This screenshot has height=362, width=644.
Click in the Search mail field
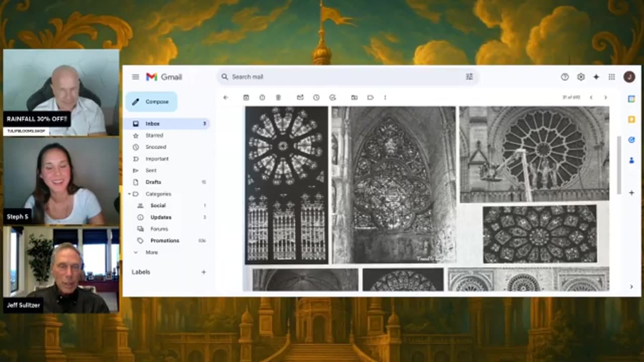(342, 77)
